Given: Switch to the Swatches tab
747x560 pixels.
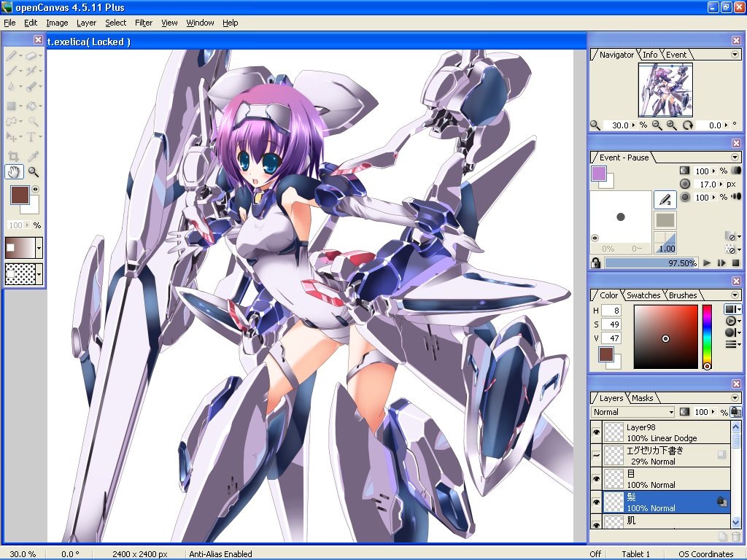Looking at the screenshot, I should (x=643, y=295).
